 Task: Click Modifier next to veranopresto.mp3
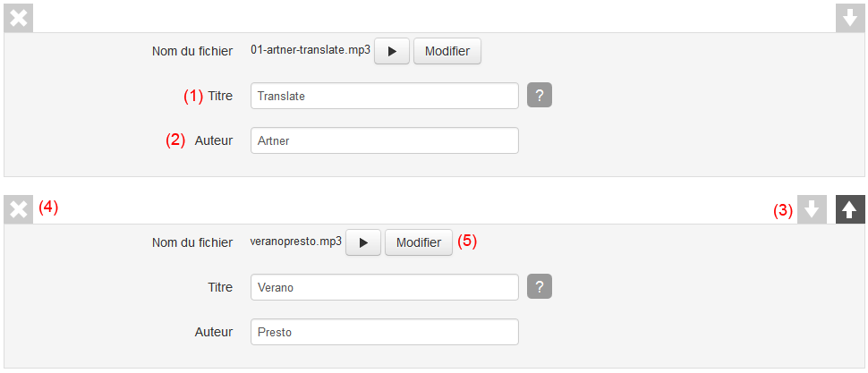click(419, 242)
